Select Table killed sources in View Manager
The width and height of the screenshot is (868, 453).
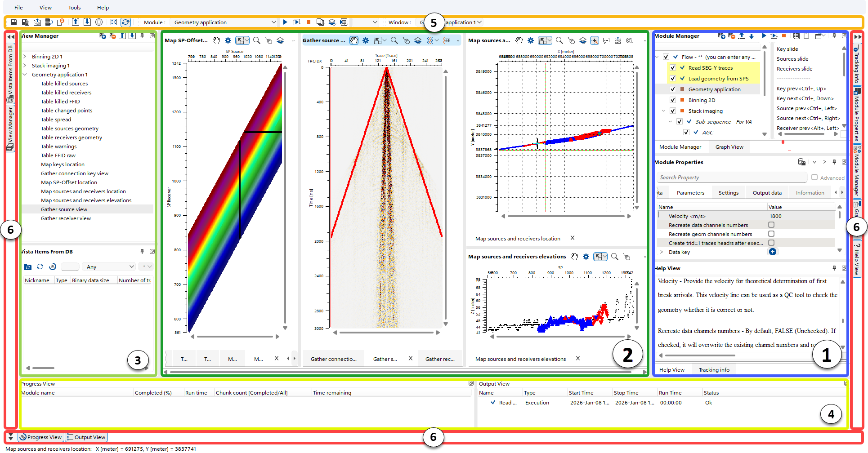coord(64,84)
